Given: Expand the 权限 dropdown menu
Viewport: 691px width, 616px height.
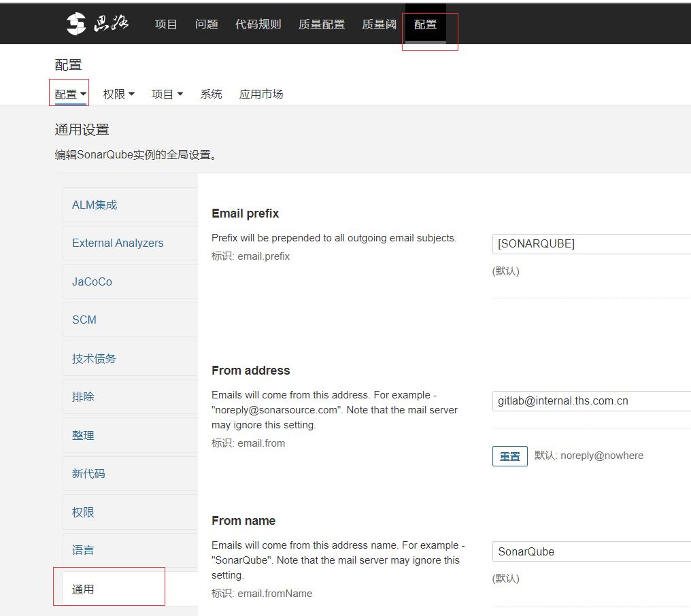Looking at the screenshot, I should click(118, 95).
